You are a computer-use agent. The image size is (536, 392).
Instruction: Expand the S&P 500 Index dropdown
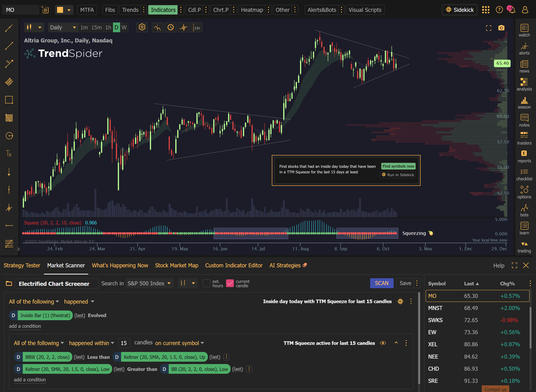[149, 283]
